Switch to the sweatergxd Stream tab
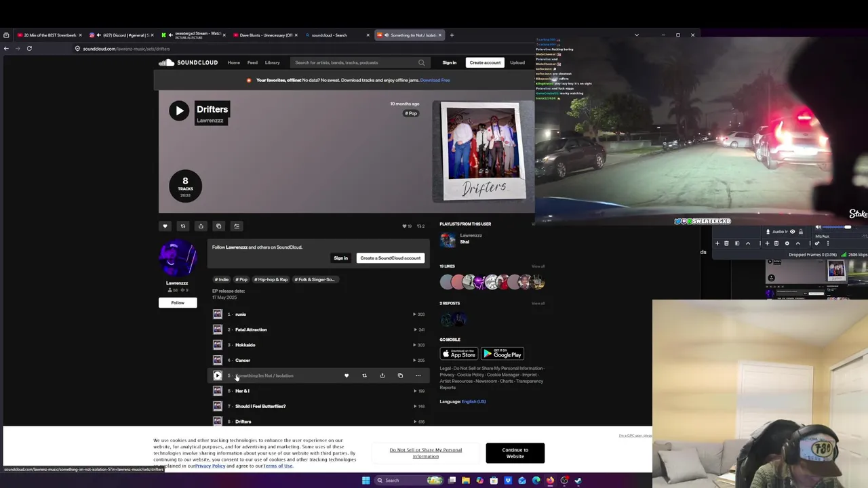This screenshot has height=488, width=868. coord(195,35)
